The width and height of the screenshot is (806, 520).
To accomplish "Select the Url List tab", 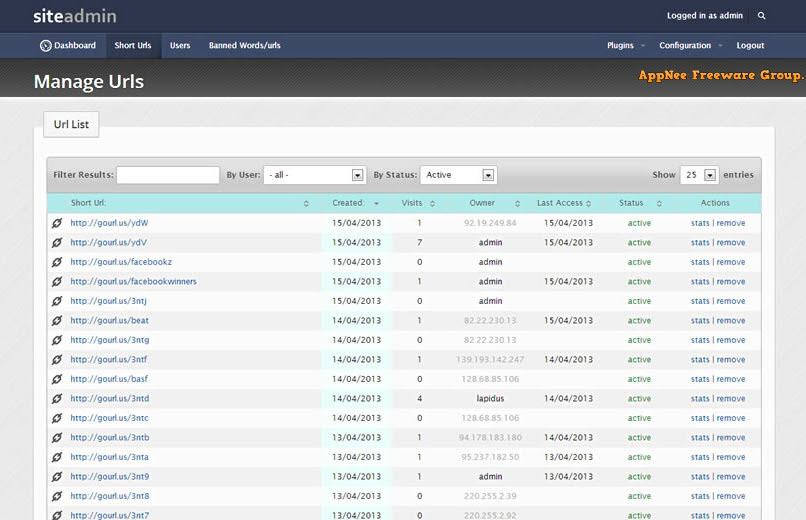I will [71, 124].
